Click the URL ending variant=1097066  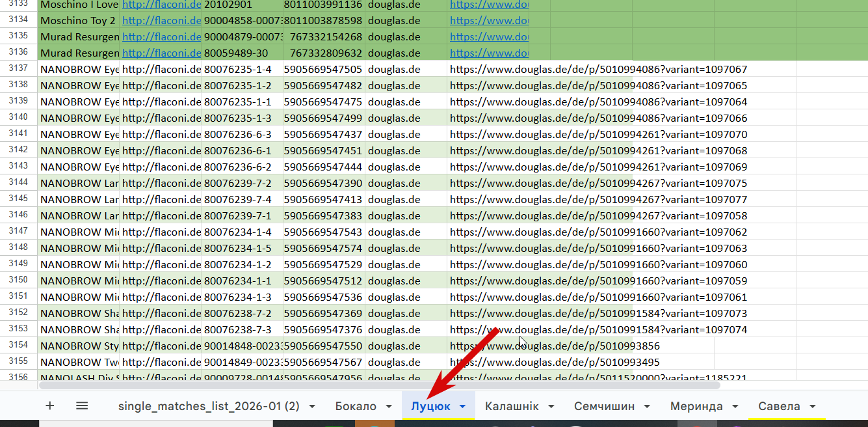[598, 118]
